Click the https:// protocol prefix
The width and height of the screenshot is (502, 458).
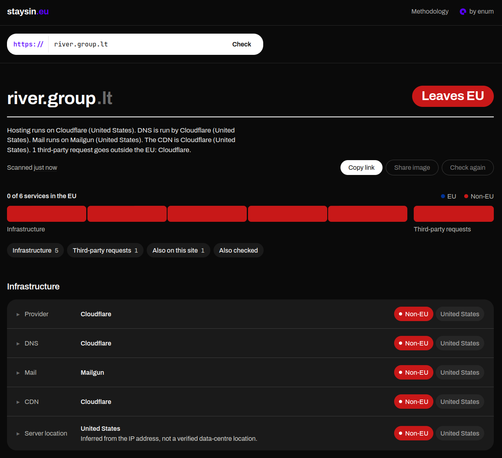coord(28,44)
